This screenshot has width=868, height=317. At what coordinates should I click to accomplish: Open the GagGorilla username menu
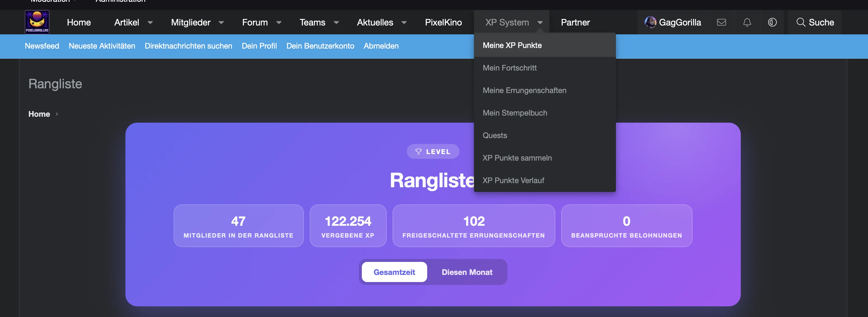coord(680,22)
